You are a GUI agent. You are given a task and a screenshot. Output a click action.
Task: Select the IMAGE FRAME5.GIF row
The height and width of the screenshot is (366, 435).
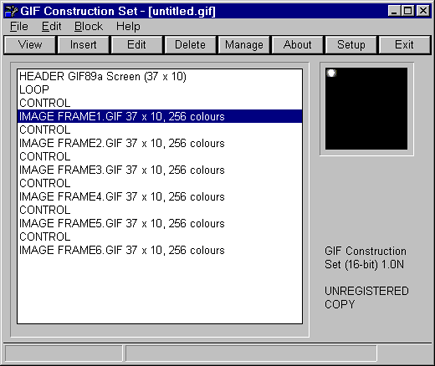[x=160, y=223]
